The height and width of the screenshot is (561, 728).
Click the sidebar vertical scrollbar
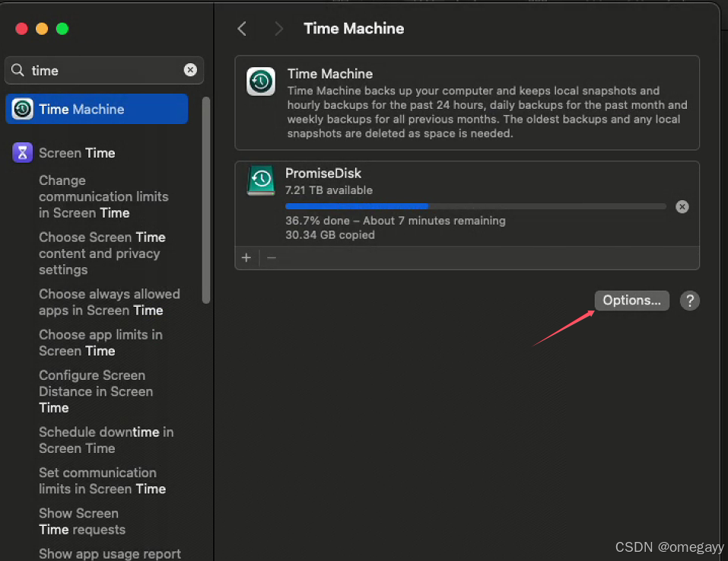coord(206,200)
